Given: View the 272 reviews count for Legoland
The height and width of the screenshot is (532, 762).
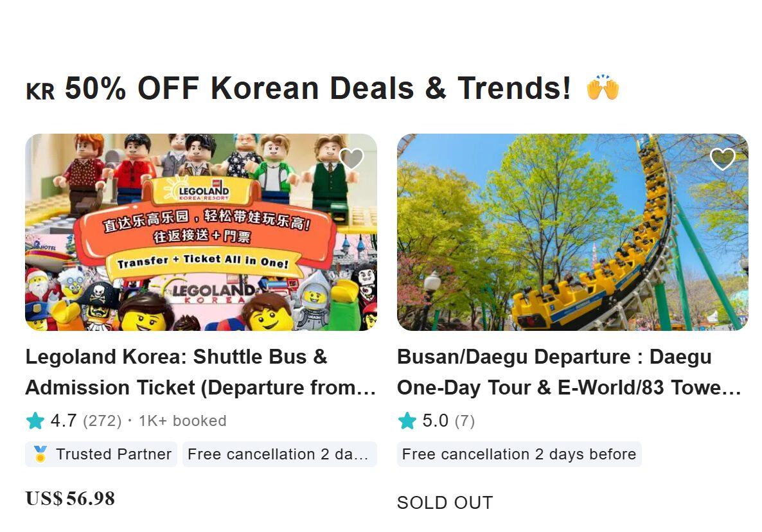Looking at the screenshot, I should [102, 421].
